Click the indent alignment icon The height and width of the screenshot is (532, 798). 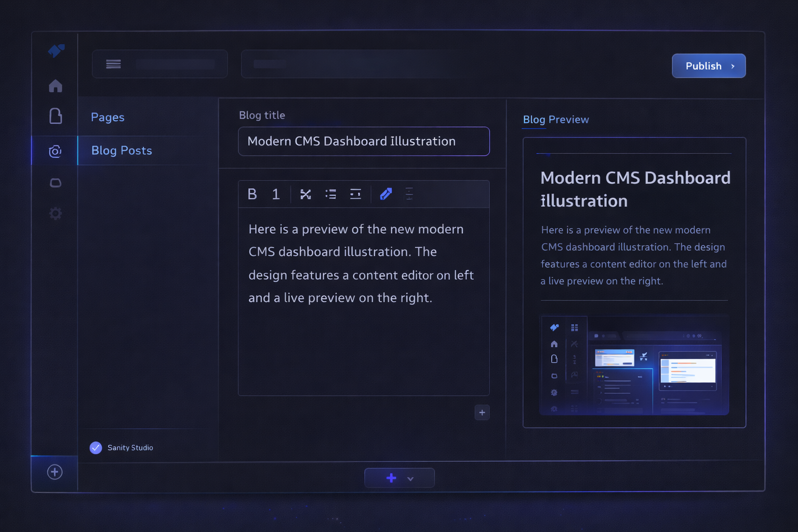(x=355, y=194)
